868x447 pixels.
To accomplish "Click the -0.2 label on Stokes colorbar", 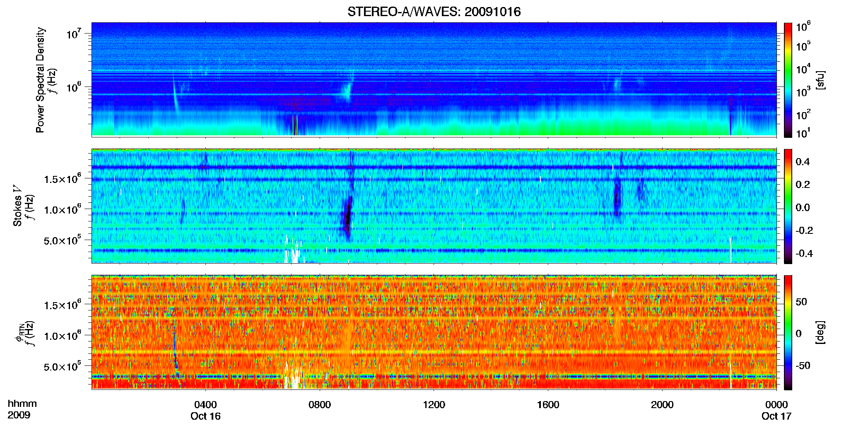I will click(x=804, y=231).
